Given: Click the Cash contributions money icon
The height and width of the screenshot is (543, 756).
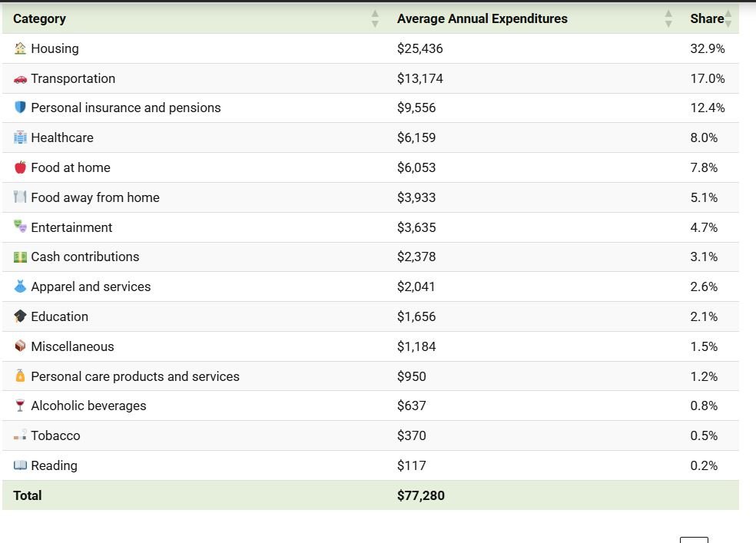Looking at the screenshot, I should click(21, 257).
